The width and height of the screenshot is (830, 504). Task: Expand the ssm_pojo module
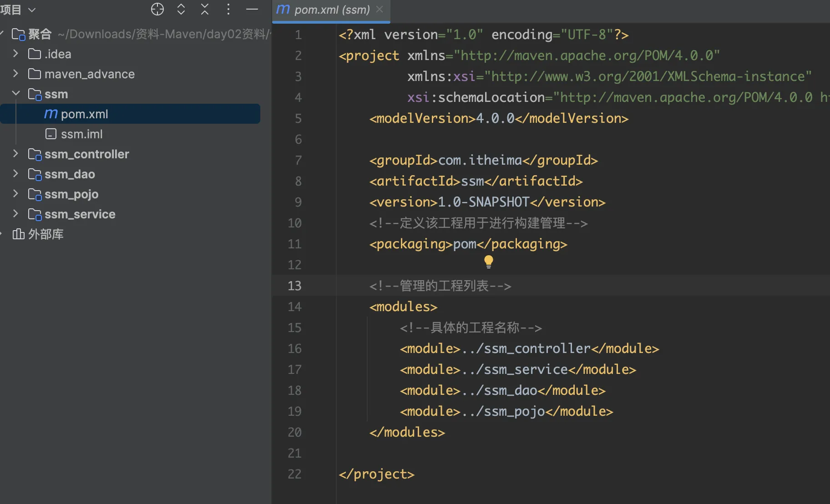point(16,194)
